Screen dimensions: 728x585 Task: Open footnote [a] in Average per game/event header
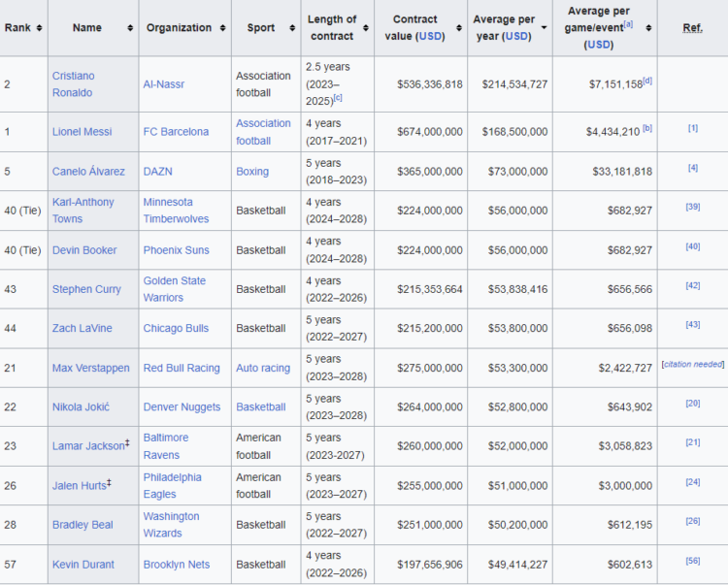[628, 24]
